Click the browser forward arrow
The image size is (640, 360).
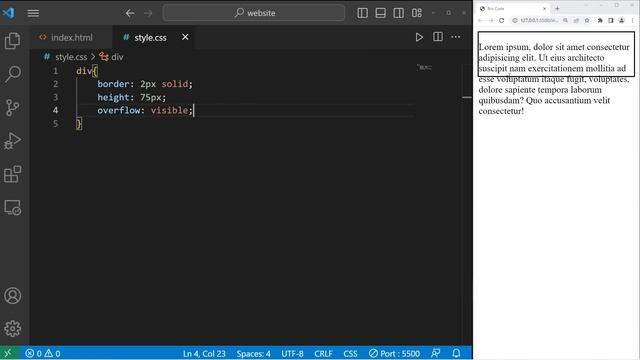pyautogui.click(x=491, y=20)
